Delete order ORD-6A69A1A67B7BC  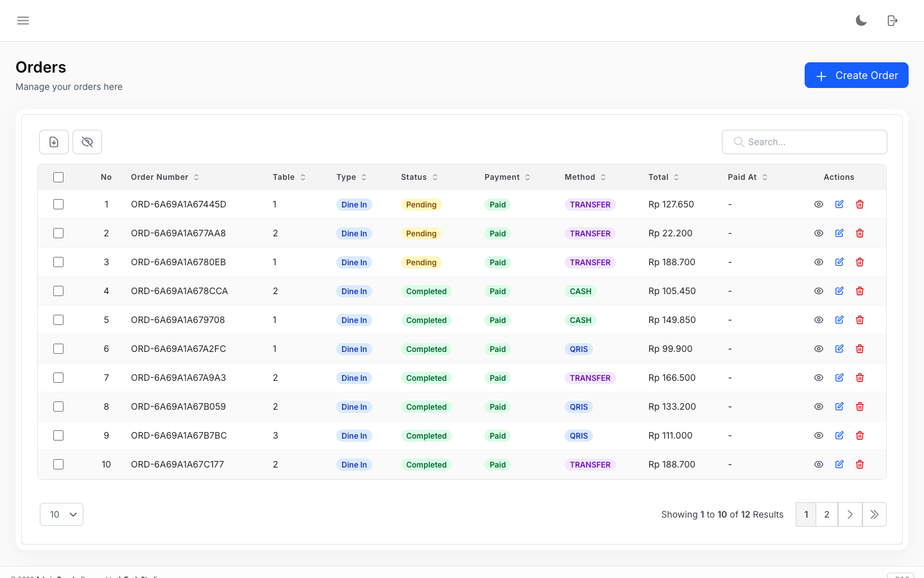[860, 435]
